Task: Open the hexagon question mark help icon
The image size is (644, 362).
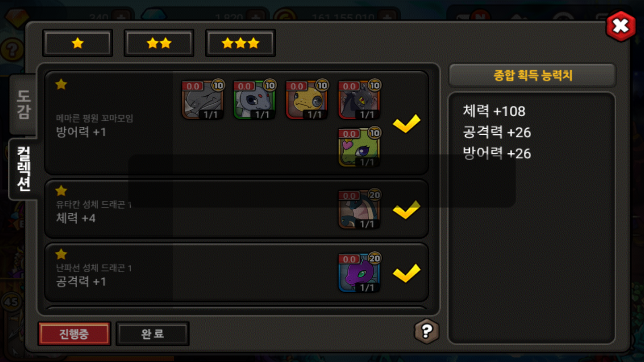Action: [427, 331]
